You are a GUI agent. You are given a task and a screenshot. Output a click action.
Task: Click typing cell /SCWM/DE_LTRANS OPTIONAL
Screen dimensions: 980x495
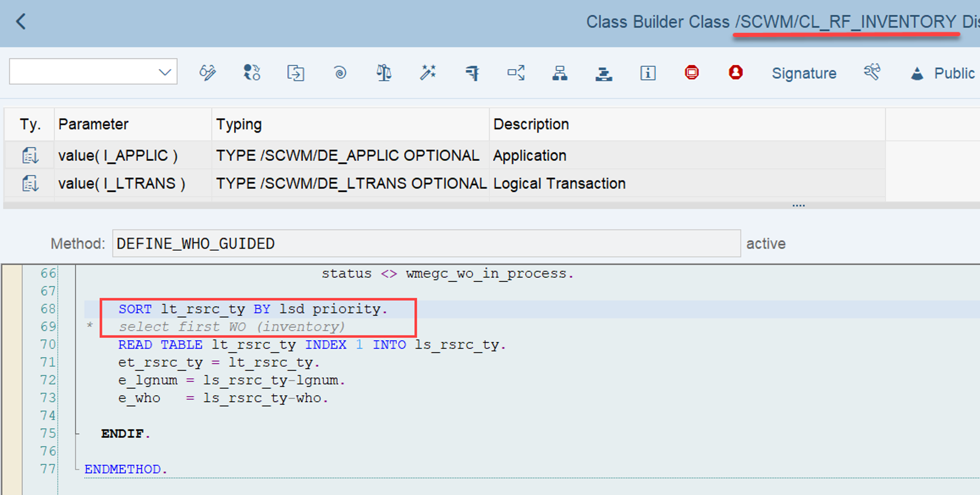350,183
